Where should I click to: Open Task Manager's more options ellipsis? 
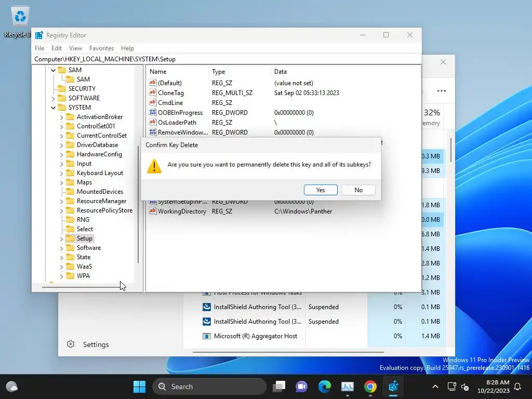click(x=442, y=91)
